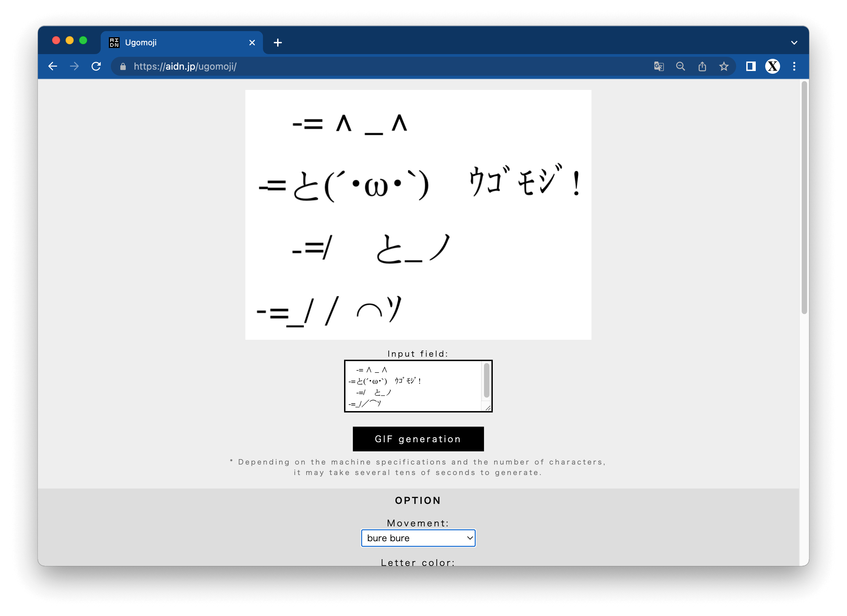
Task: Click the page vertical scrollbar thumb
Action: click(x=804, y=198)
